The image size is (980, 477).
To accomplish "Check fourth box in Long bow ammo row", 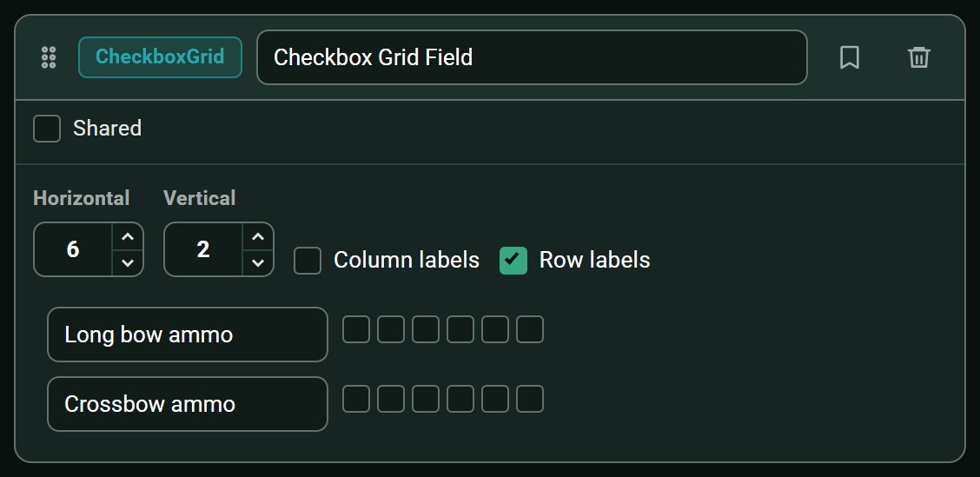I will (460, 329).
